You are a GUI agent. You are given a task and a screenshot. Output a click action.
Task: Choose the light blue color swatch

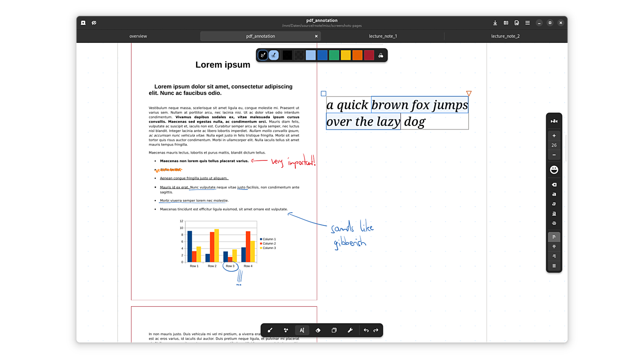pyautogui.click(x=311, y=55)
